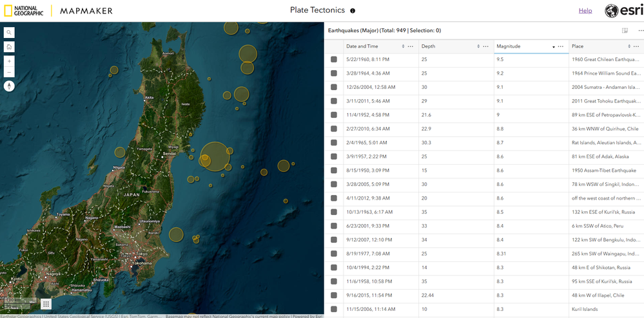This screenshot has width=644, height=318.
Task: Click the info icon beside Plate Tectonics
Action: (353, 11)
